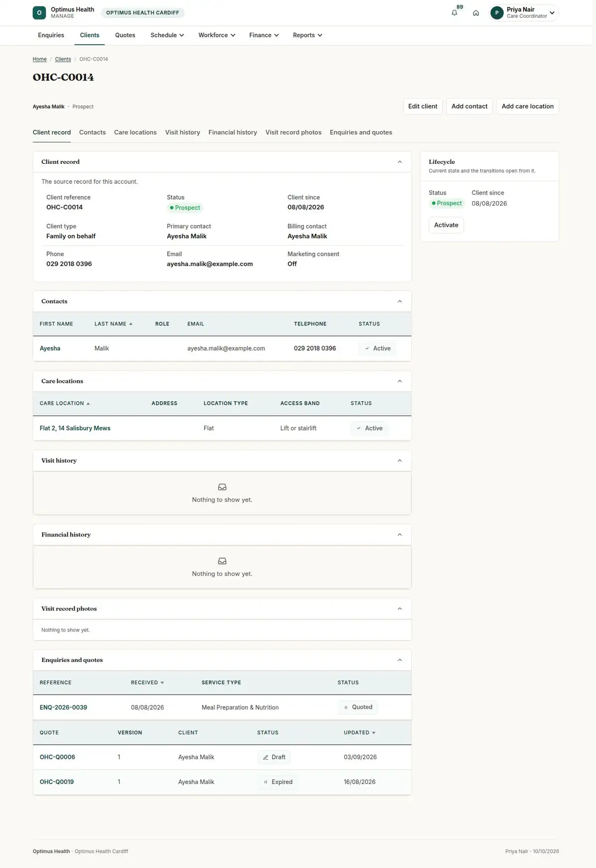This screenshot has width=596, height=868.
Task: Click the Optimus Health logo square
Action: point(39,13)
